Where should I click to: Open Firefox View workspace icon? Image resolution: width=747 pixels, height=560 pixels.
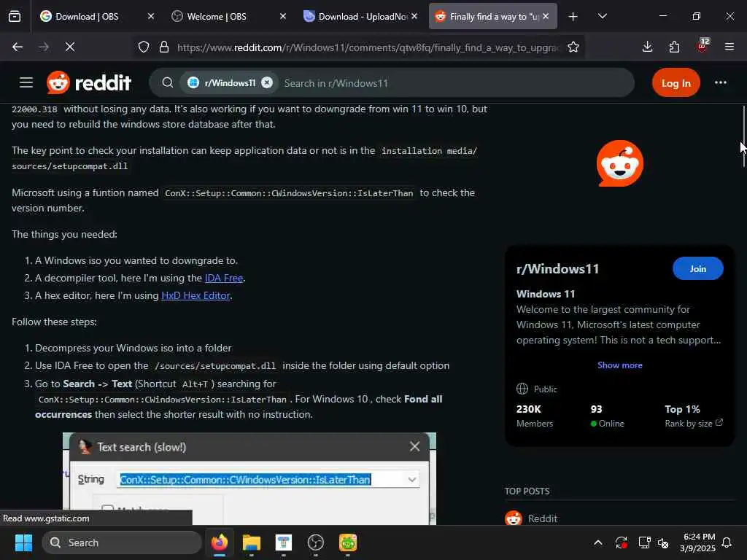(x=15, y=16)
